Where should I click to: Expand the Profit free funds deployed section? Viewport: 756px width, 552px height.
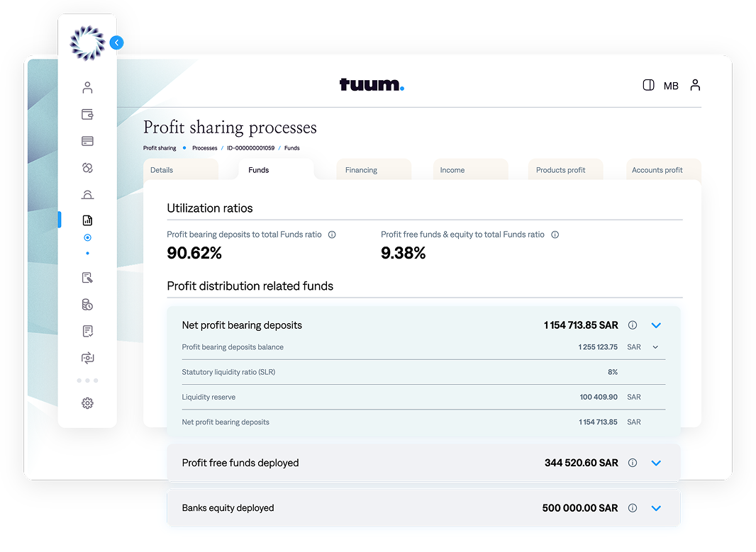tap(656, 463)
